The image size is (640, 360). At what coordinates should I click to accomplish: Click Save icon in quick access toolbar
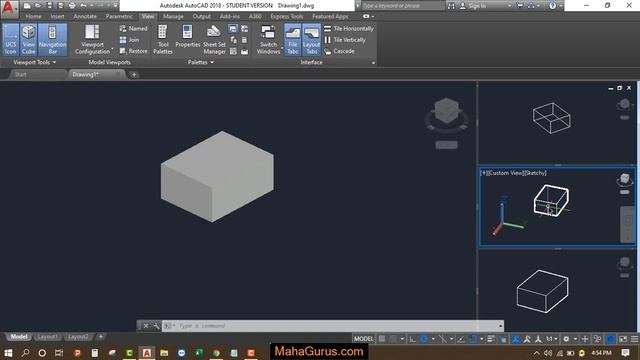tap(49, 5)
